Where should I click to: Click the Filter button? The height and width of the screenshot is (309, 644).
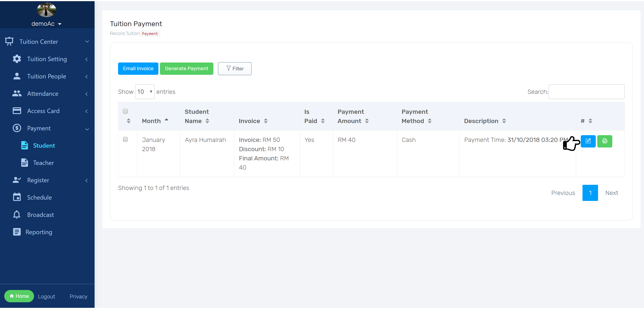(235, 68)
